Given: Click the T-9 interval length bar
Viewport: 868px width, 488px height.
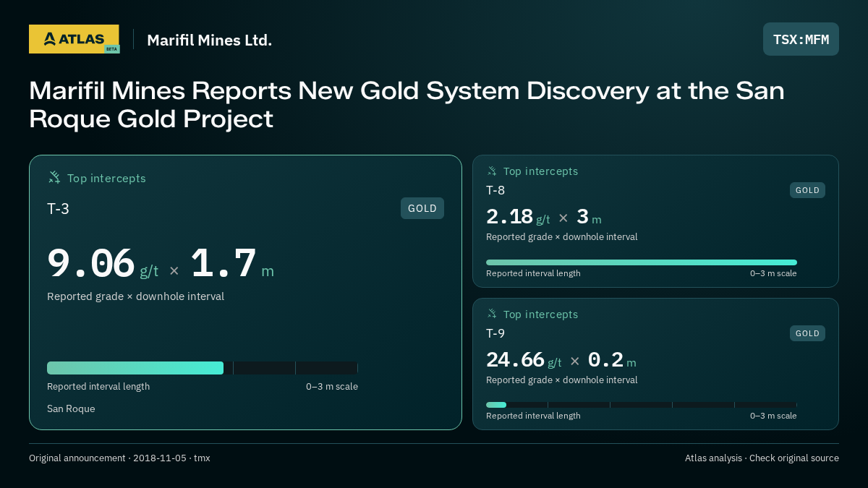Looking at the screenshot, I should coord(642,405).
